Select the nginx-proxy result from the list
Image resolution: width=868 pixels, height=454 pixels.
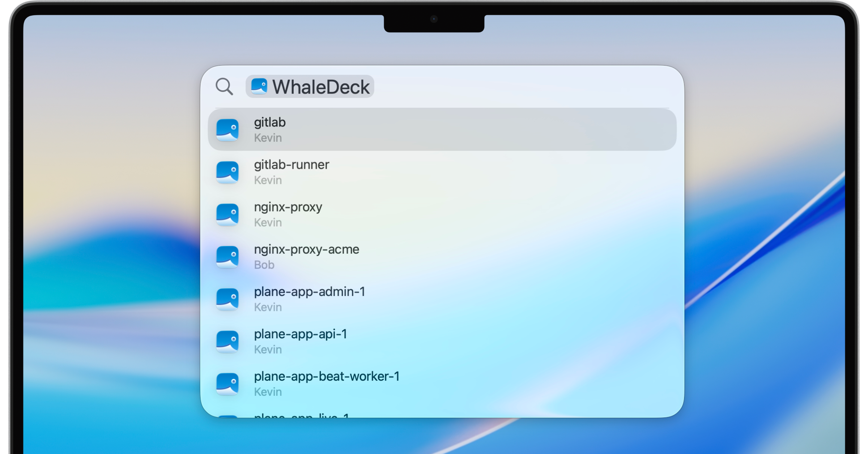pyautogui.click(x=362, y=215)
